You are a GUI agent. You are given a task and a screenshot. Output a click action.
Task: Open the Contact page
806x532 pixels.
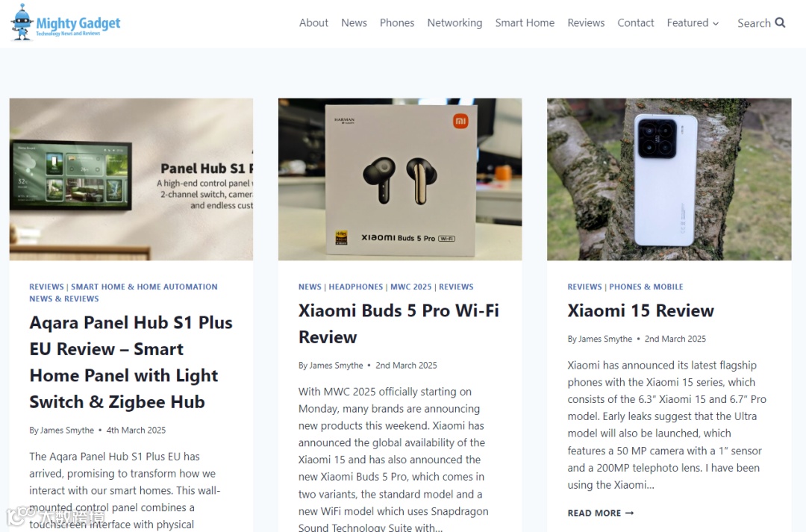point(635,22)
